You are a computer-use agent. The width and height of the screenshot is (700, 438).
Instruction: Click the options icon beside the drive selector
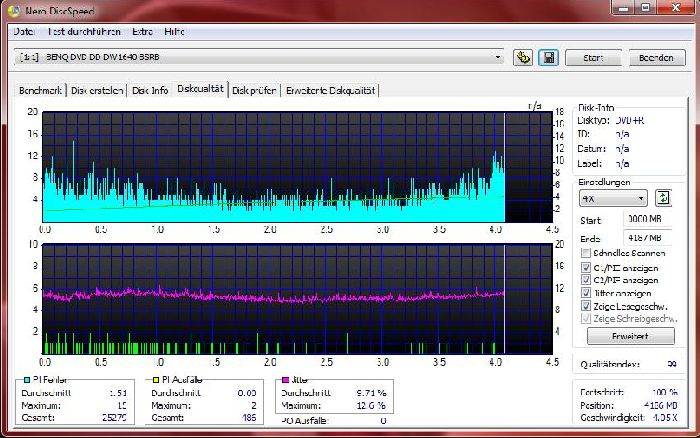523,58
